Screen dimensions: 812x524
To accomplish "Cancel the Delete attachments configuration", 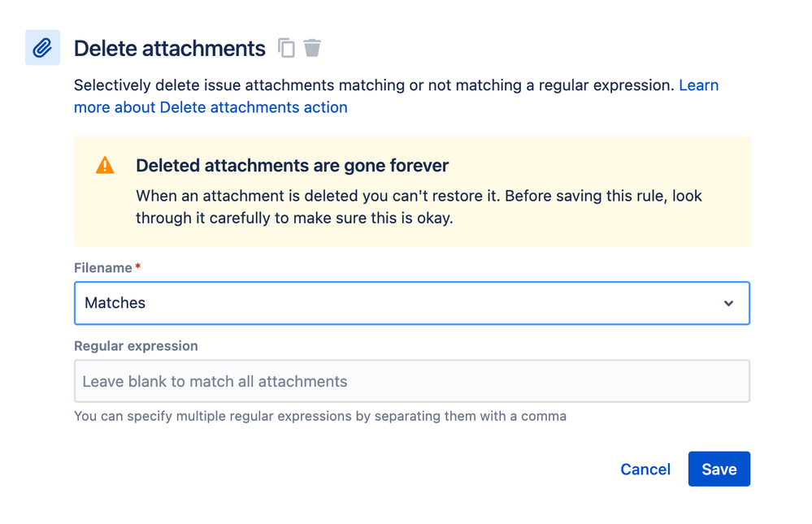I will pyautogui.click(x=645, y=469).
